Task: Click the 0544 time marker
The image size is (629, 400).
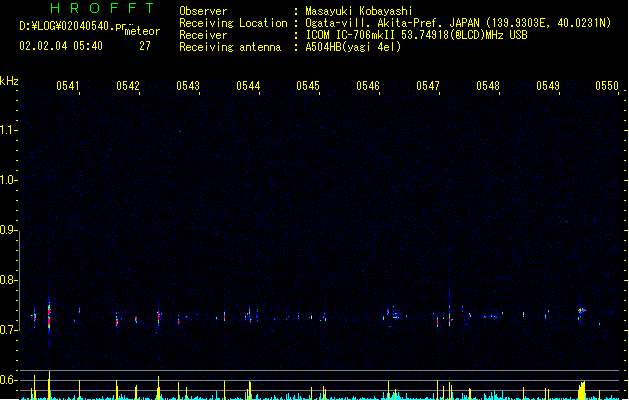Action: (x=248, y=86)
